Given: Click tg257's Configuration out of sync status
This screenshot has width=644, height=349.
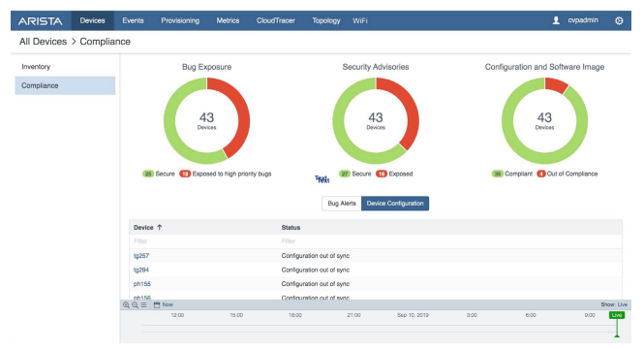Looking at the screenshot, I should click(x=316, y=256).
